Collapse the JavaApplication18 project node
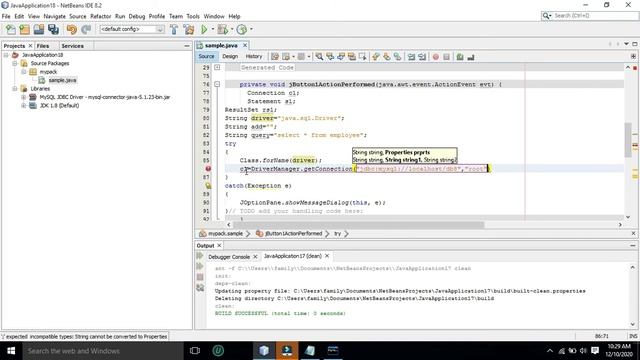Viewport: 640px width, 360px height. click(x=6, y=55)
